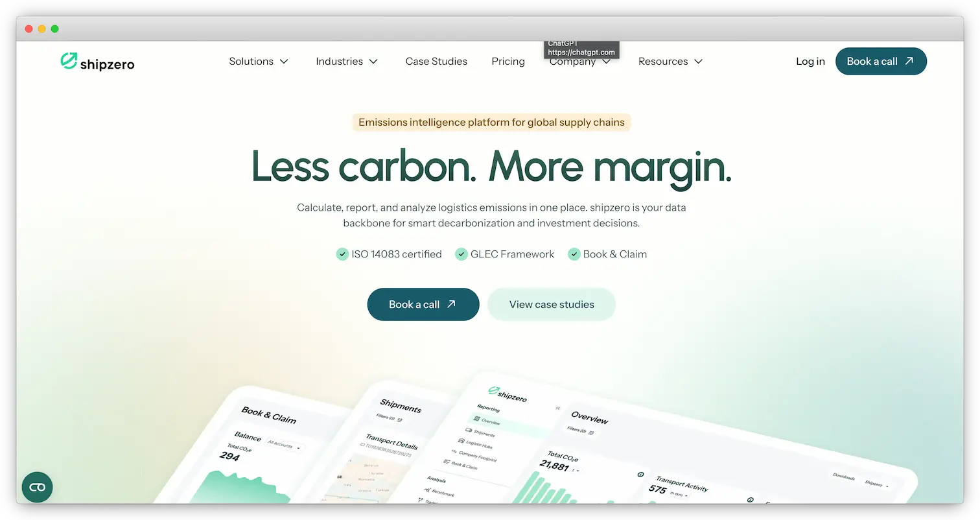Click the emissions intelligence platform badge
This screenshot has height=520, width=980.
tap(491, 123)
